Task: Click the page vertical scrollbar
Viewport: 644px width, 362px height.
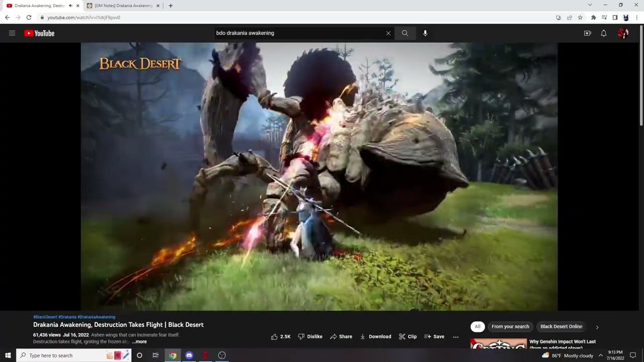Action: click(x=641, y=75)
